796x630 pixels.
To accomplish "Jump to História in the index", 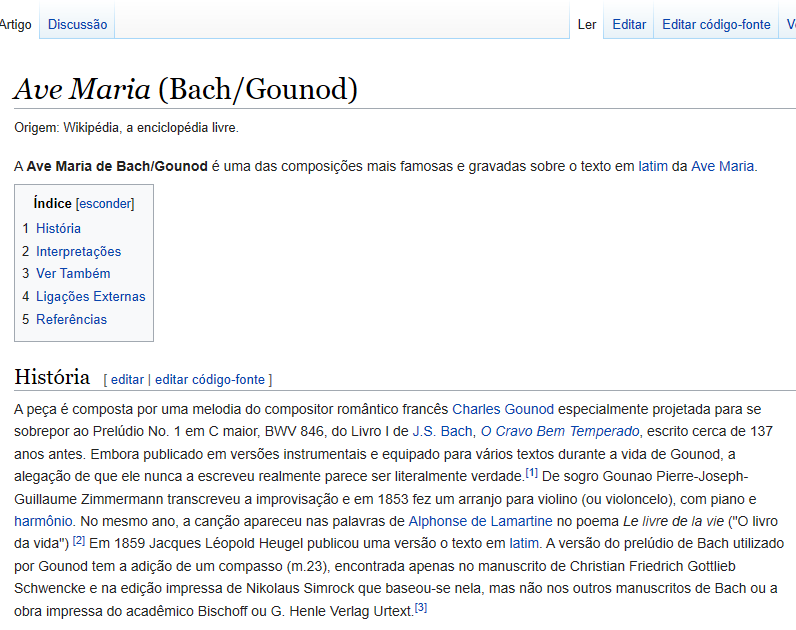I will (58, 228).
